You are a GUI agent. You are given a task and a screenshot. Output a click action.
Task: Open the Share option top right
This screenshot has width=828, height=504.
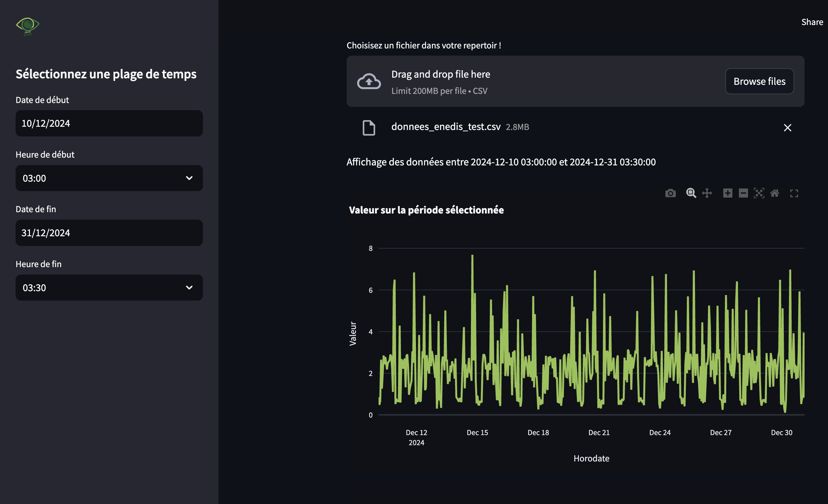click(x=812, y=22)
